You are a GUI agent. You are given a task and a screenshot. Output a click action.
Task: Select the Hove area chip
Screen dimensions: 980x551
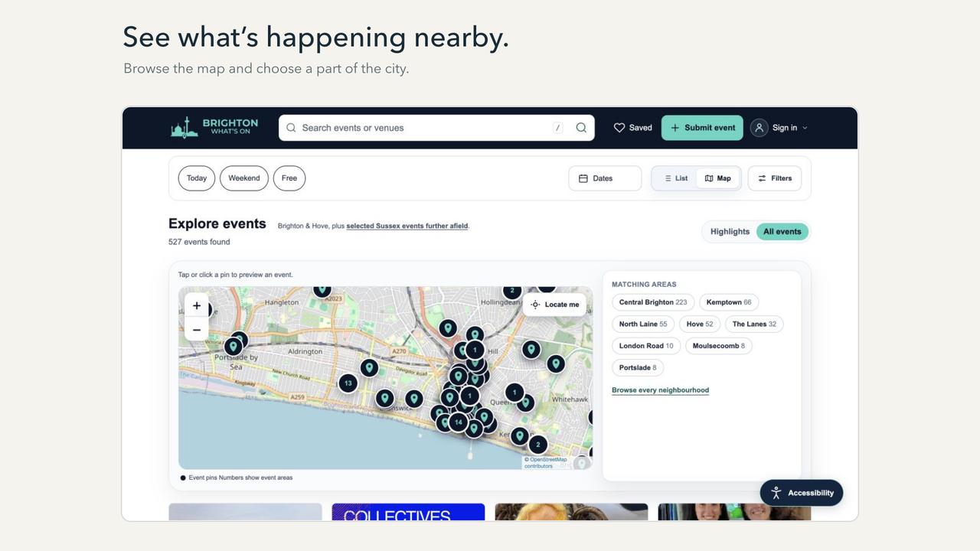click(700, 324)
